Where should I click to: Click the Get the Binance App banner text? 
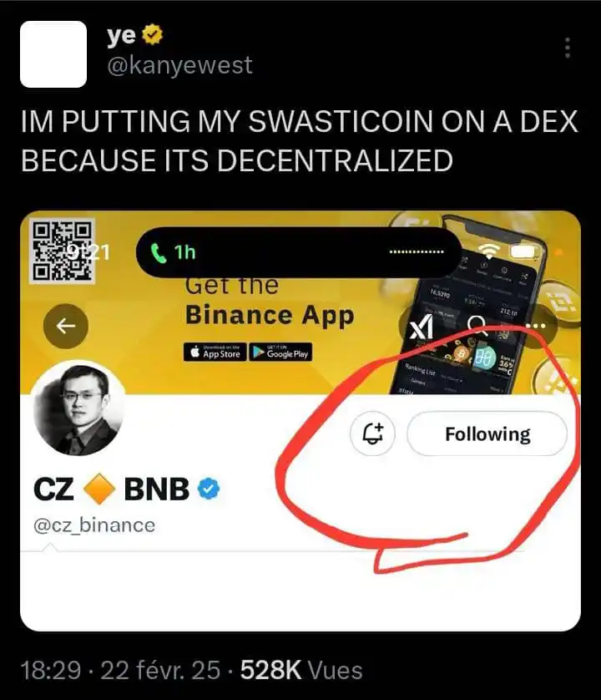point(270,302)
